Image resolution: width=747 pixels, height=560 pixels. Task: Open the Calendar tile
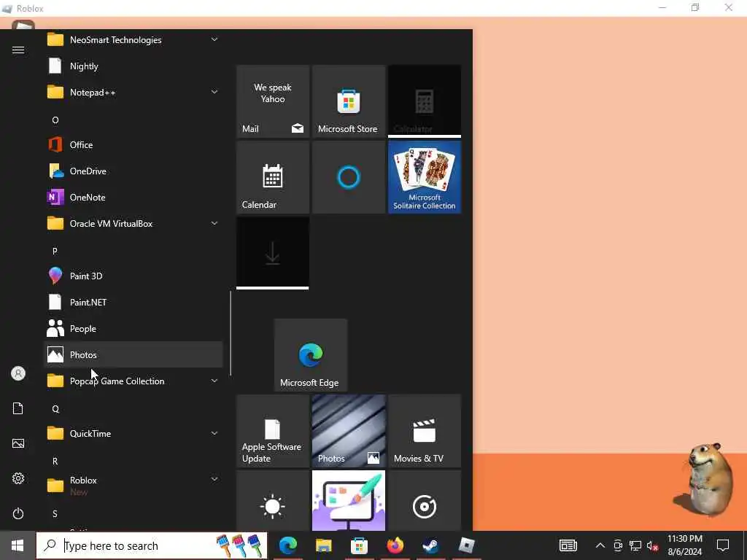pyautogui.click(x=273, y=177)
